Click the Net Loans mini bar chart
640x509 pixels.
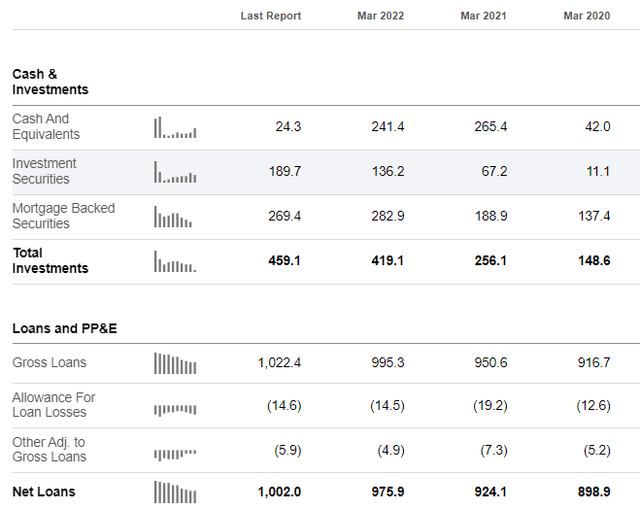click(175, 492)
